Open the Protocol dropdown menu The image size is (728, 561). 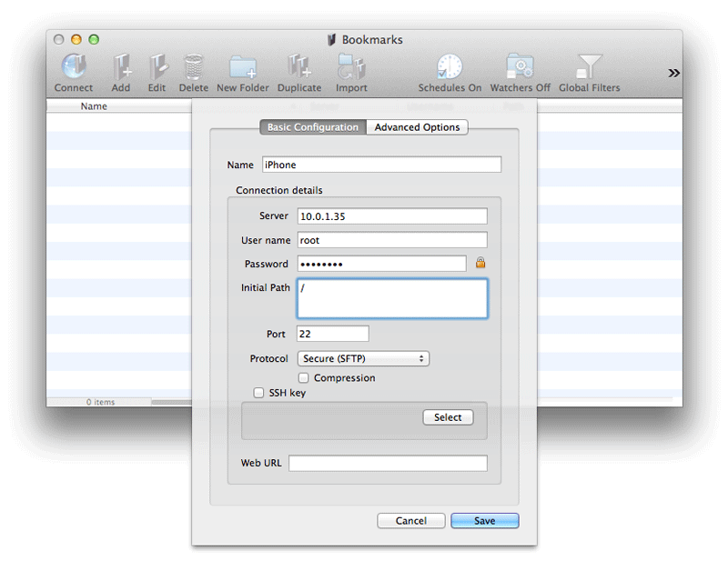click(363, 358)
